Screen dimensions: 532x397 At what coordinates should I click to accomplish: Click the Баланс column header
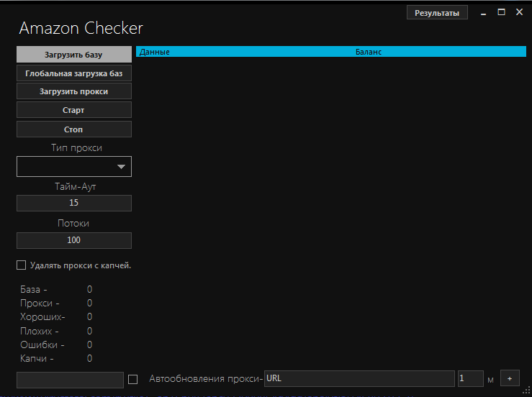[369, 52]
